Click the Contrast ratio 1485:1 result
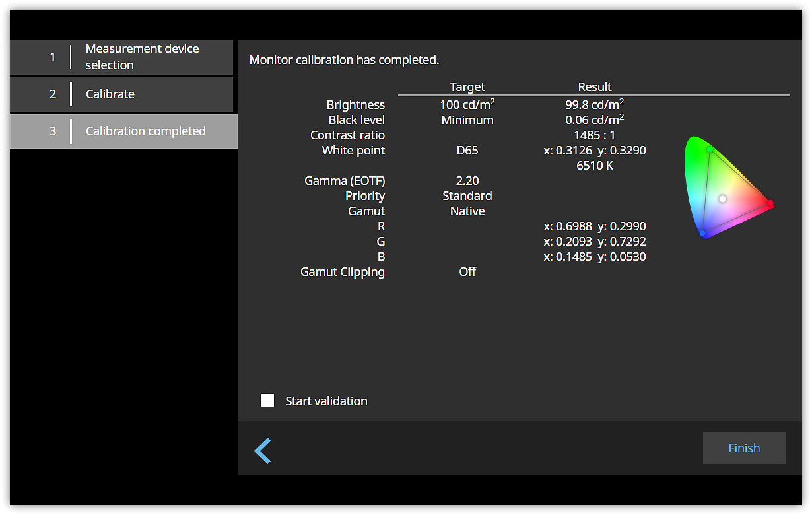Screen dimensions: 812x515 tap(594, 135)
